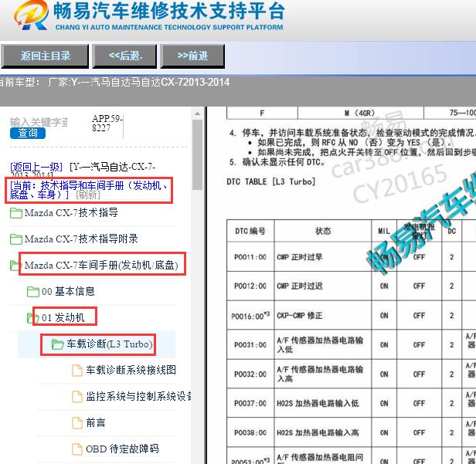
Task: Click the HO2S 加热器电路输入低 cell
Action: tap(323, 403)
